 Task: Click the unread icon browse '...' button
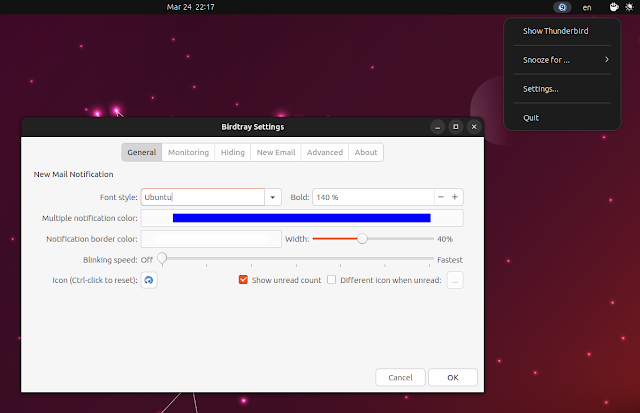pos(455,280)
